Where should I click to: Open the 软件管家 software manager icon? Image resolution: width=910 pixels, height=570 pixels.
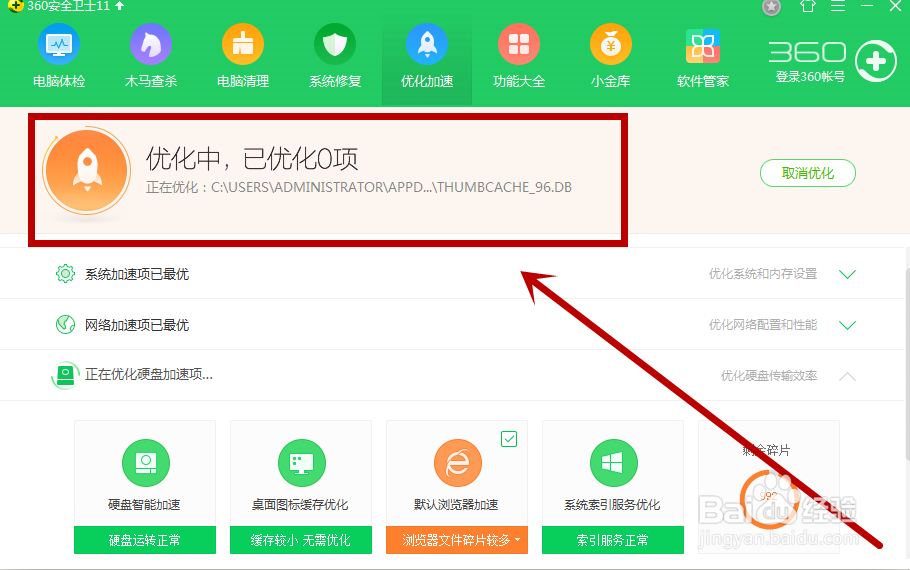703,45
